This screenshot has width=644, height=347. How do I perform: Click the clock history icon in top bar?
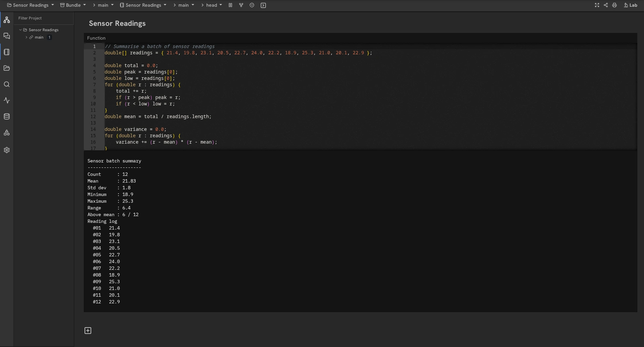click(x=252, y=5)
